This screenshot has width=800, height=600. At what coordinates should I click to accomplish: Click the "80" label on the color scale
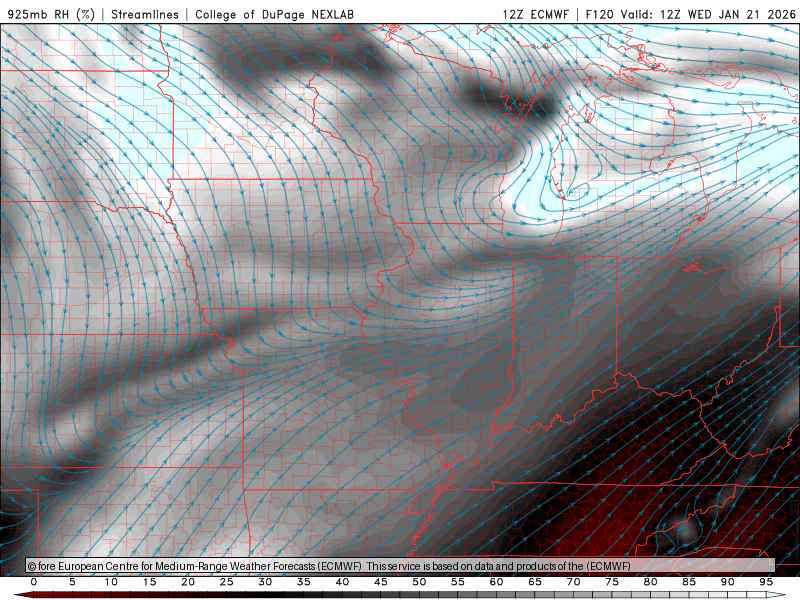[651, 582]
